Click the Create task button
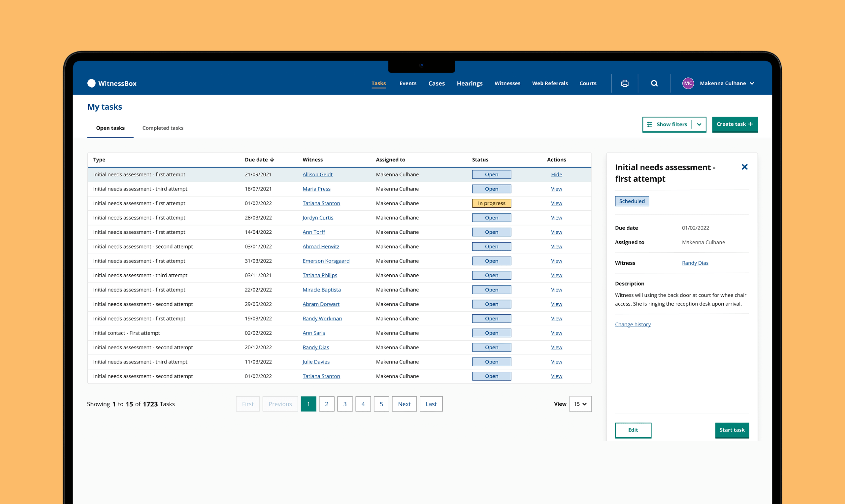The image size is (845, 504). point(735,124)
